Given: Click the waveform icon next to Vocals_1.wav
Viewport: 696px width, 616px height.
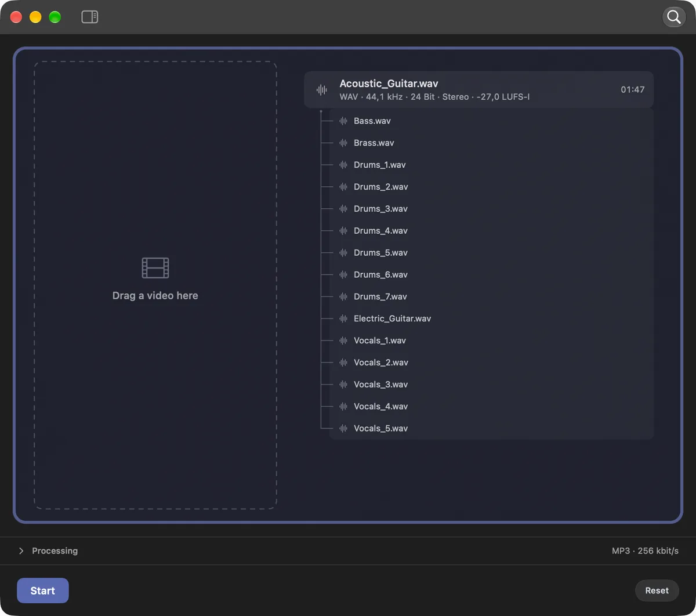Looking at the screenshot, I should tap(343, 341).
